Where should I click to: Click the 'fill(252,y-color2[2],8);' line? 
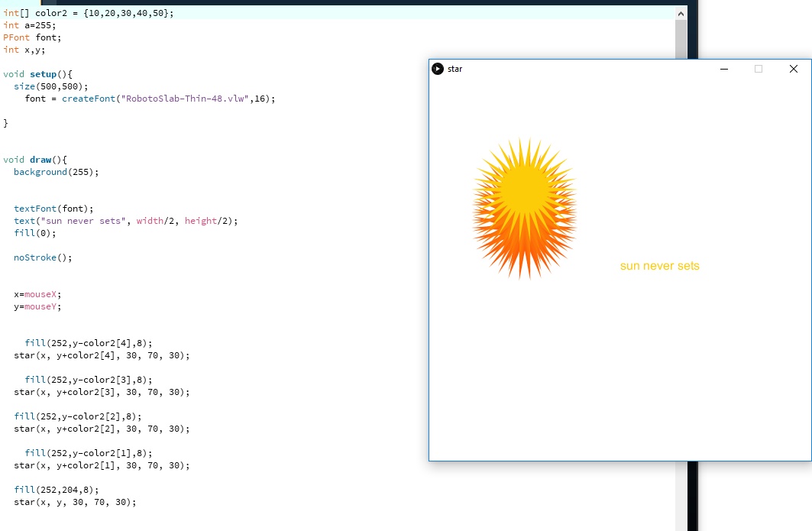tap(78, 416)
